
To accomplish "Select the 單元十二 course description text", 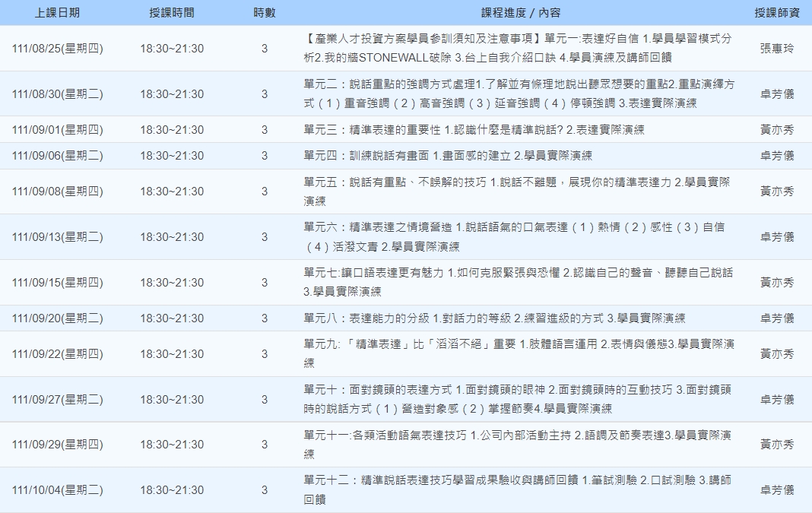I will point(518,489).
